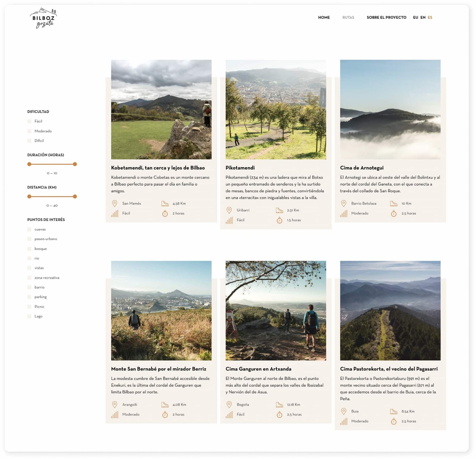Click boot icon beside 12.18 Km

tap(279, 405)
